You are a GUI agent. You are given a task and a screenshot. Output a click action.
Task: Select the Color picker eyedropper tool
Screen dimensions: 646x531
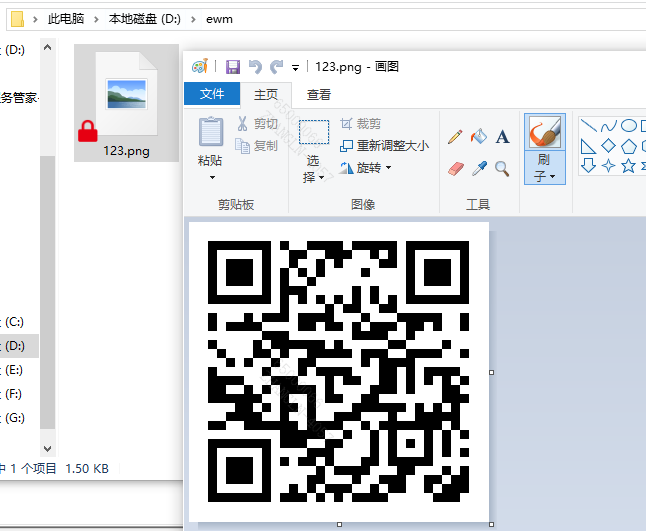[479, 168]
